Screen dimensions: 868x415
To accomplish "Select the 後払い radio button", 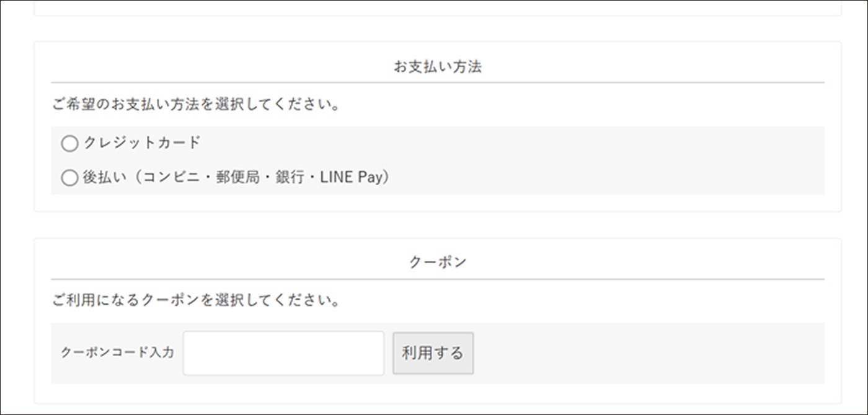I will 70,178.
